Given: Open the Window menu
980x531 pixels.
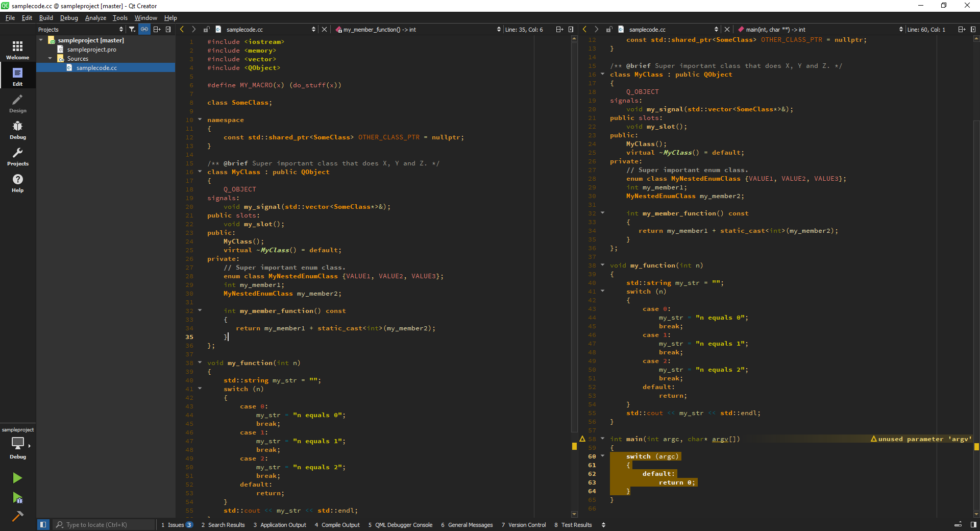Looking at the screenshot, I should pos(145,18).
